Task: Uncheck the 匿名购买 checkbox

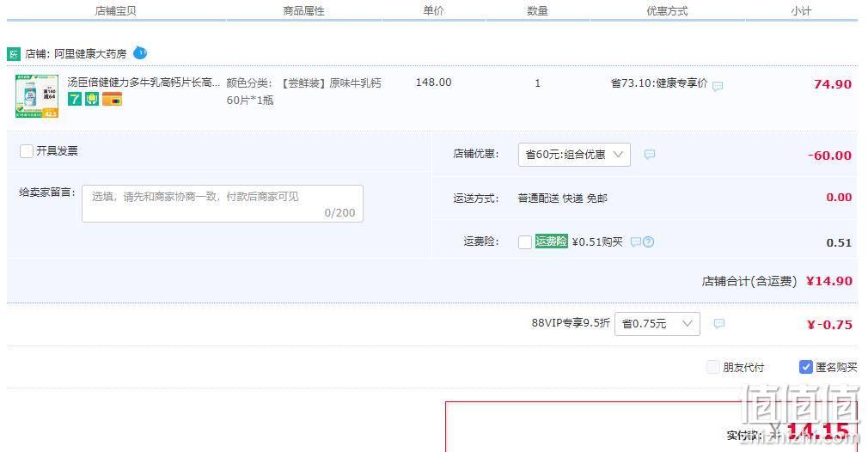Action: pyautogui.click(x=805, y=367)
